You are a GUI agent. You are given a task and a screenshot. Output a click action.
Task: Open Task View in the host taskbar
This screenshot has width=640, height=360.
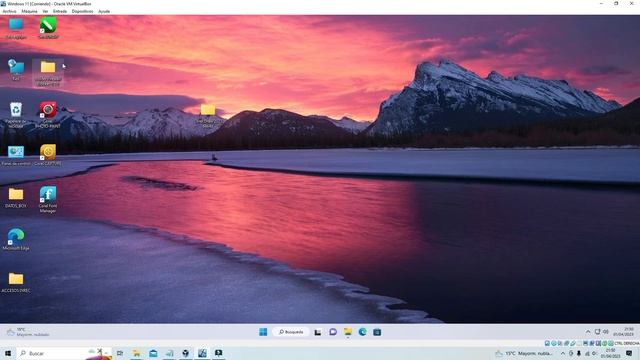pyautogui.click(x=120, y=353)
